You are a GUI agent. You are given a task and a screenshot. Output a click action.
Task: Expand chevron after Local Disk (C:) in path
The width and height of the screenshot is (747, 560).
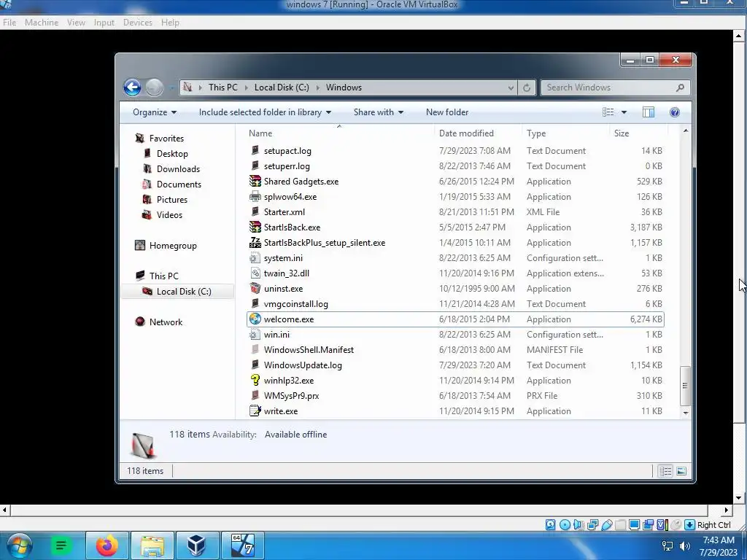coord(318,87)
